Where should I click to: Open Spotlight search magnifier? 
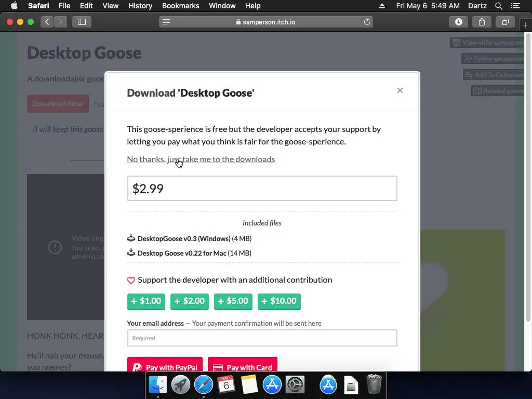[498, 6]
